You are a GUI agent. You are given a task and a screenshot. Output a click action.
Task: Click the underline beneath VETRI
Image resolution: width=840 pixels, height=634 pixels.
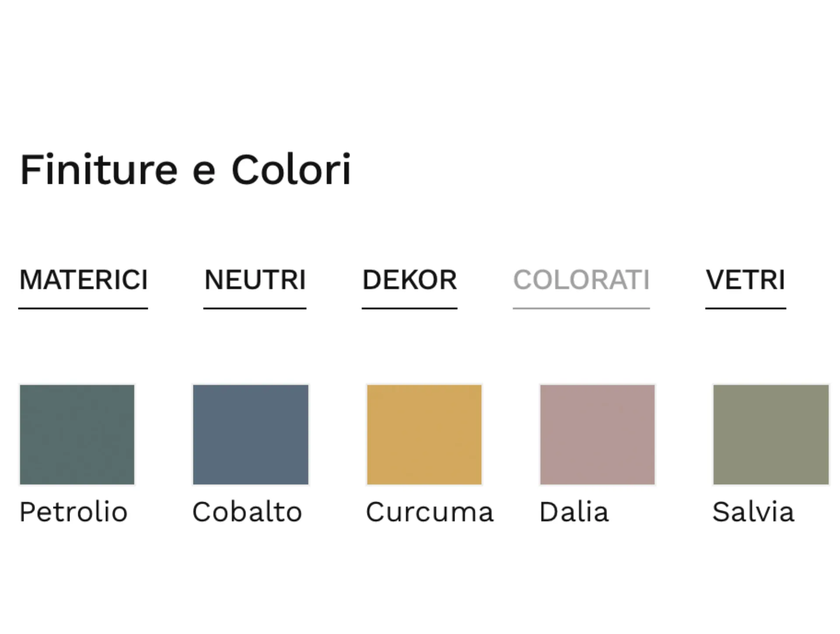(x=745, y=308)
